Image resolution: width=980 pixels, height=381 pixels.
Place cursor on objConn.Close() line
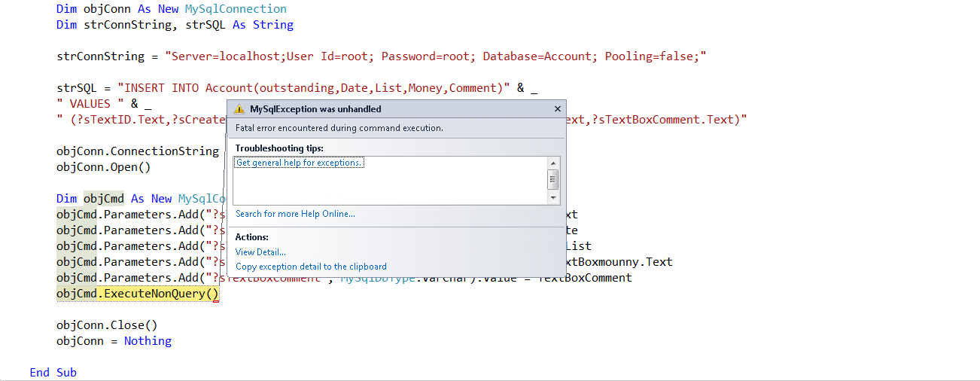coord(107,325)
